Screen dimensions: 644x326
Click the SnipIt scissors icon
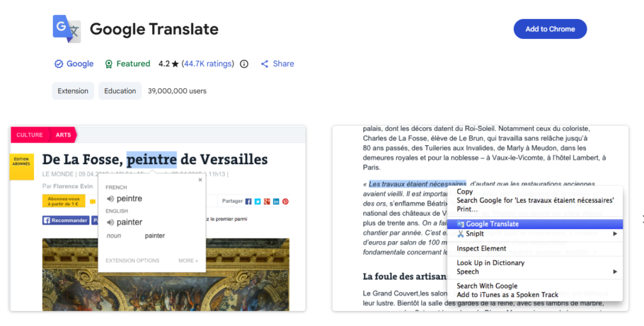(460, 234)
